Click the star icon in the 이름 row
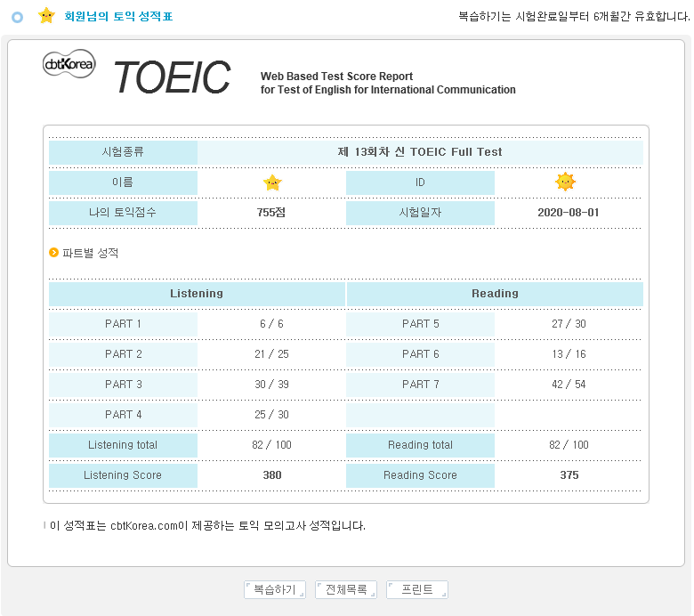The height and width of the screenshot is (616, 694). [x=272, y=182]
